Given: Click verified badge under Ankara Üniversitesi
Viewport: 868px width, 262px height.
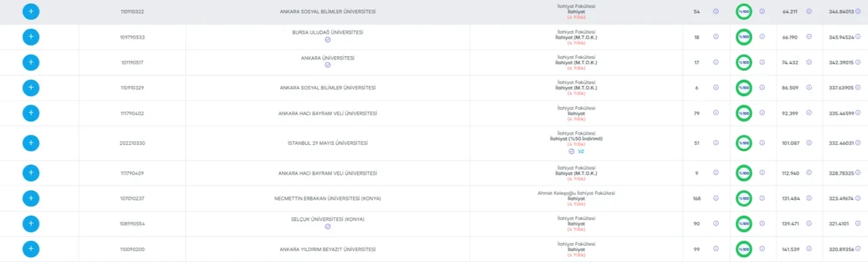Looking at the screenshot, I should pyautogui.click(x=328, y=66).
